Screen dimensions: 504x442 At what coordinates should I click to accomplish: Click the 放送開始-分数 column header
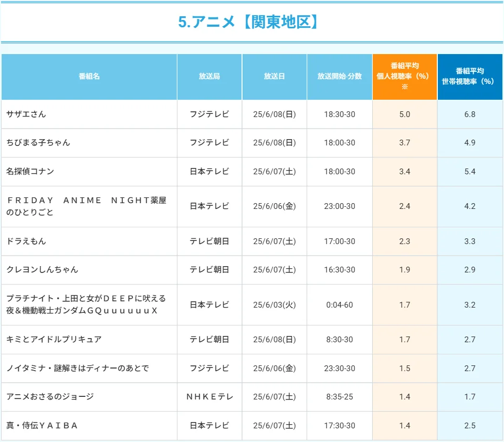(340, 77)
